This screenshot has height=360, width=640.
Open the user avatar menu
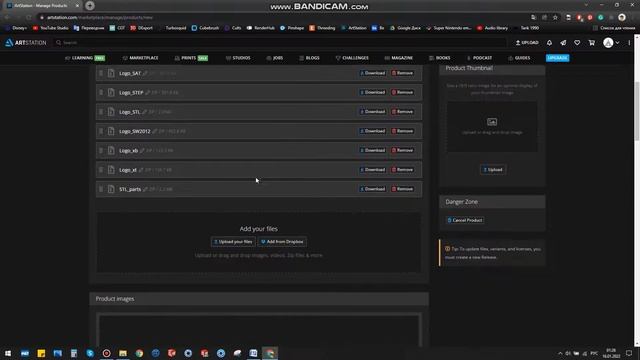coord(611,43)
